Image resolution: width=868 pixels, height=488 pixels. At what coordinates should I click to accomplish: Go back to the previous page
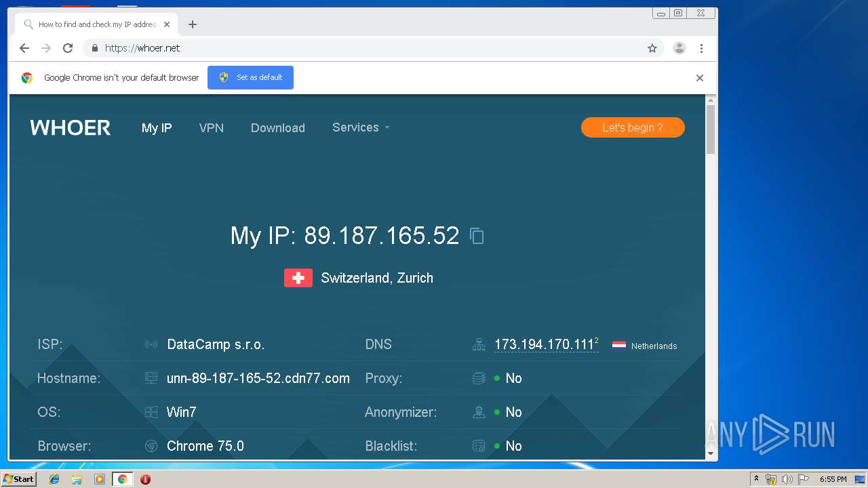(24, 48)
